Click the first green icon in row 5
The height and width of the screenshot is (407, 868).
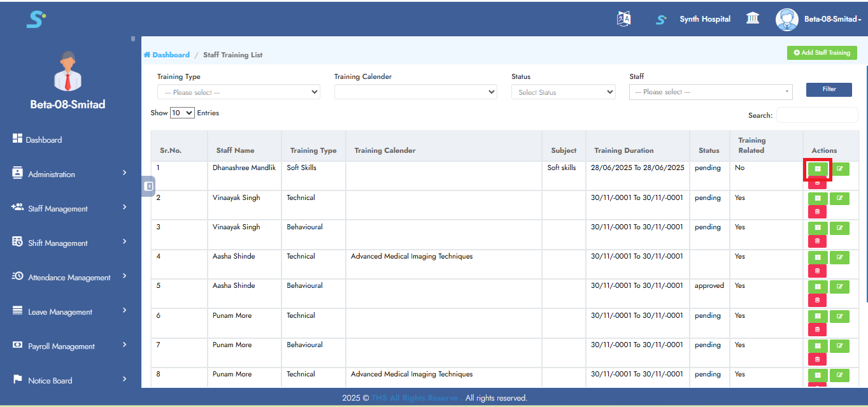coord(818,287)
